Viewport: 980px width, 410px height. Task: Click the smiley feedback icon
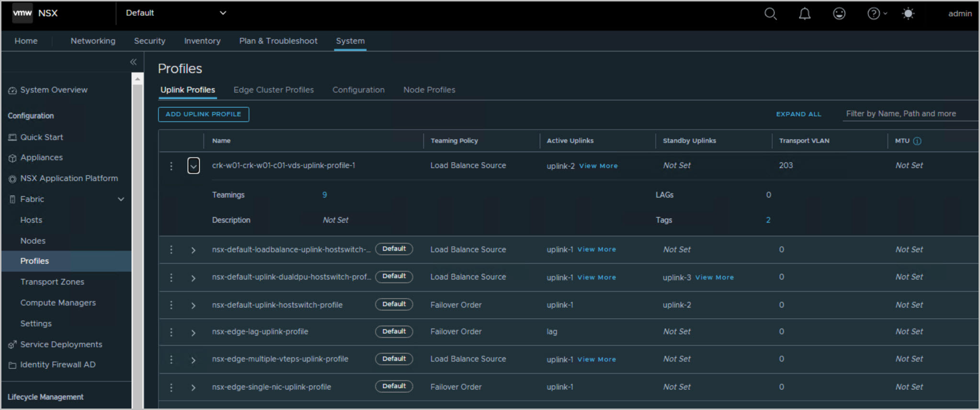pyautogui.click(x=839, y=14)
